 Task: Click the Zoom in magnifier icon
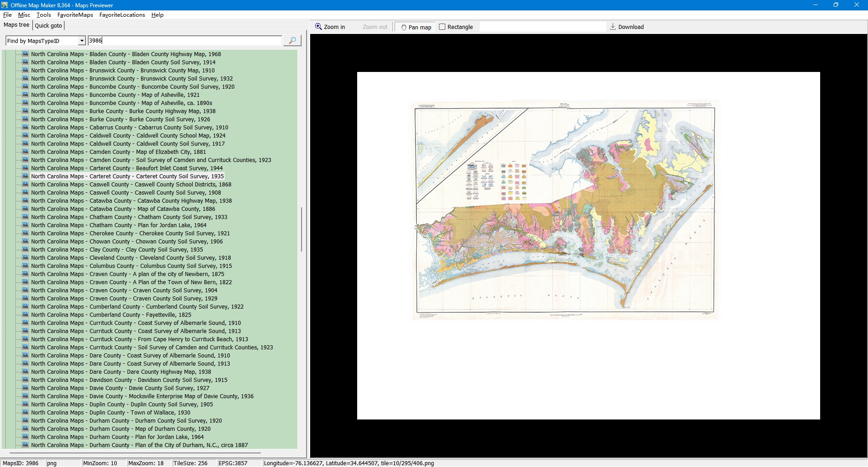pyautogui.click(x=318, y=27)
